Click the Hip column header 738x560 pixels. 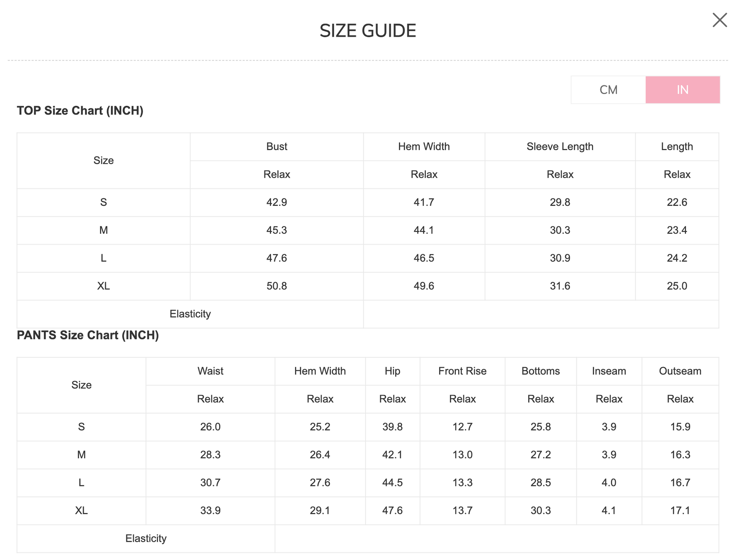[x=392, y=371]
